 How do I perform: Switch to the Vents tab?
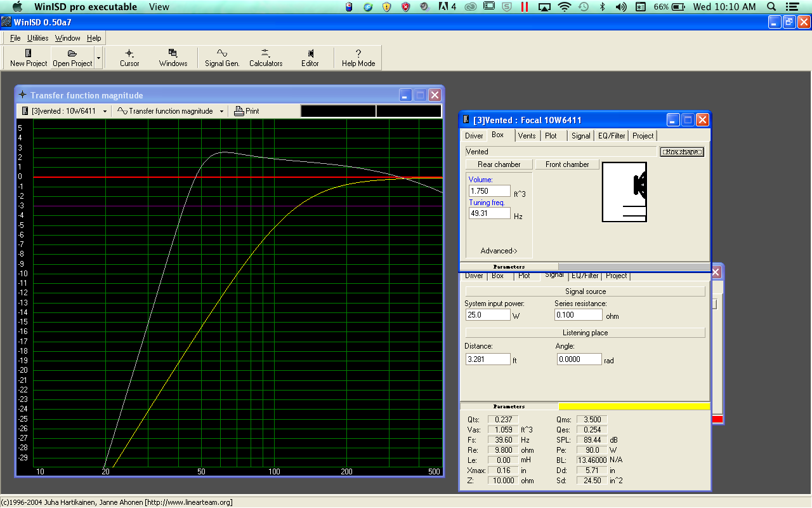pos(527,136)
